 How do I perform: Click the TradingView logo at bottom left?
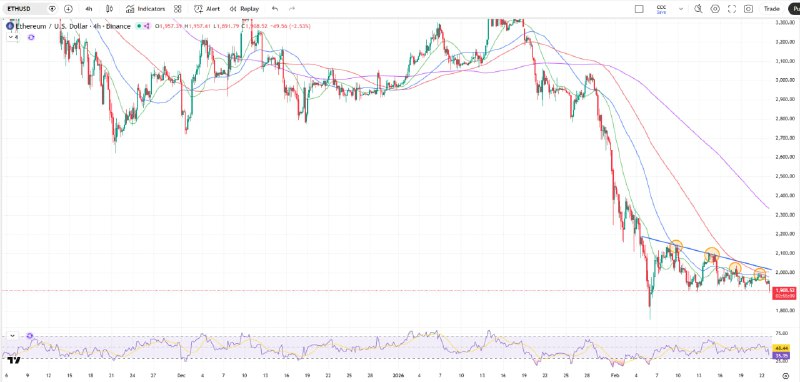point(15,360)
